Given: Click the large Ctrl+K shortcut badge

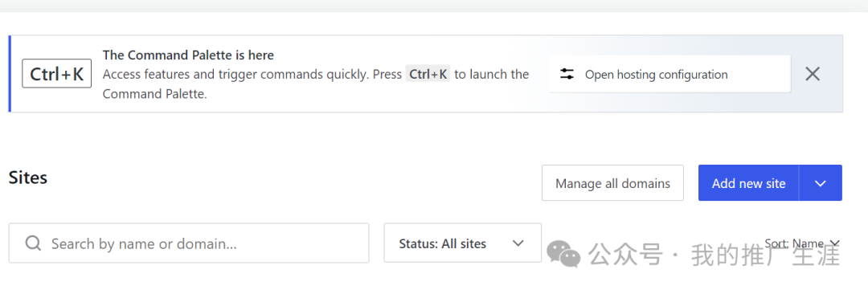Looking at the screenshot, I should pyautogui.click(x=56, y=74).
